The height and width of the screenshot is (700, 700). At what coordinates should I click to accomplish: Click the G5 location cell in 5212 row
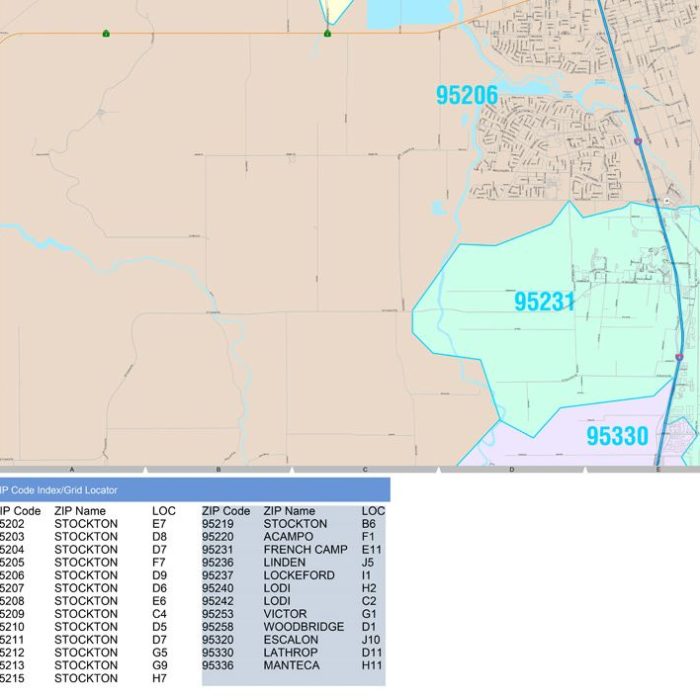point(160,653)
